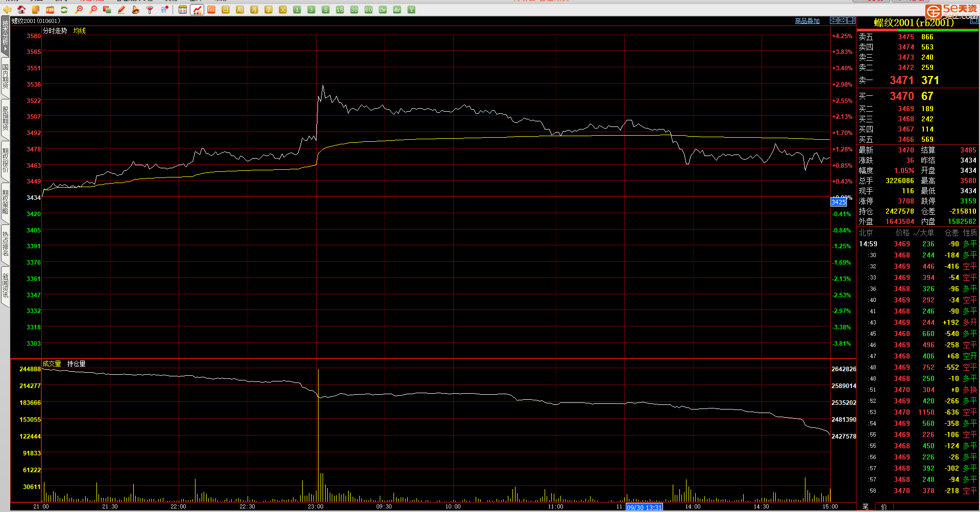Click the zoom out magnifier icon
The image size is (980, 512).
(93, 10)
